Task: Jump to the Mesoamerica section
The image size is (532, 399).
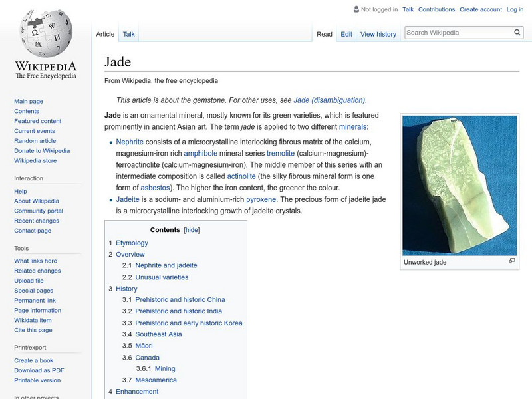Action: [156, 380]
